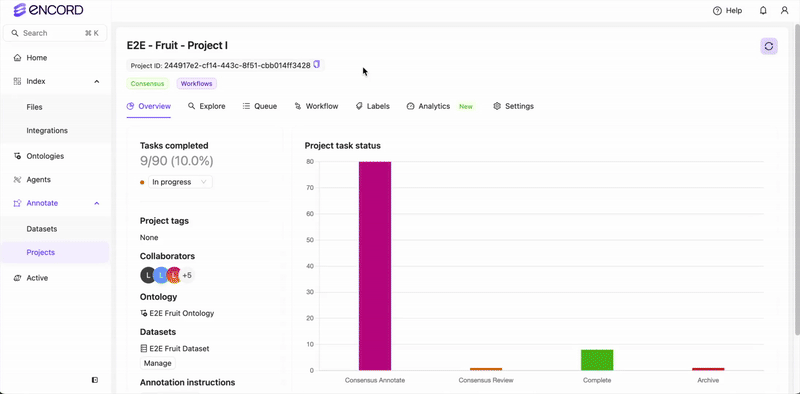
Task: Go to Home in sidebar
Action: pyautogui.click(x=37, y=58)
